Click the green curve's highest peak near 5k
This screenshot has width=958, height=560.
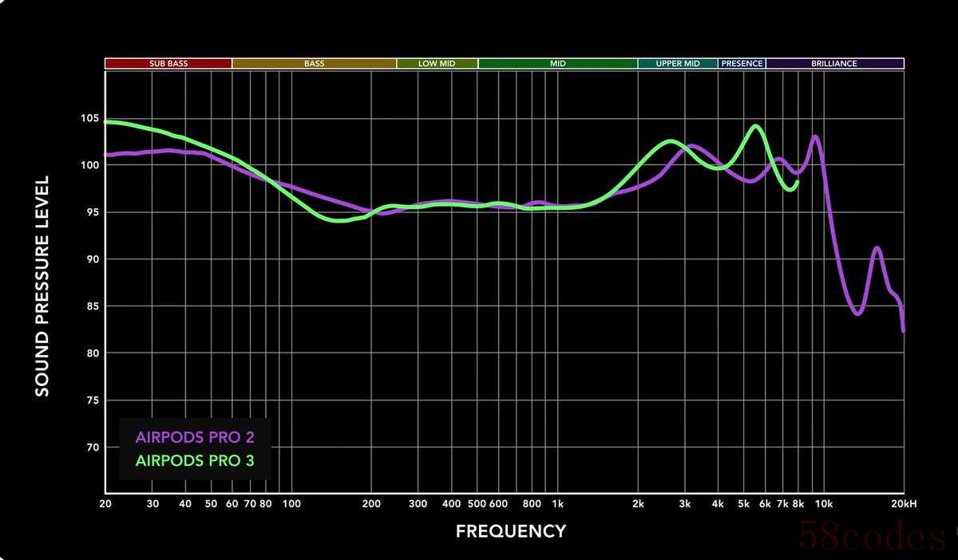click(754, 125)
